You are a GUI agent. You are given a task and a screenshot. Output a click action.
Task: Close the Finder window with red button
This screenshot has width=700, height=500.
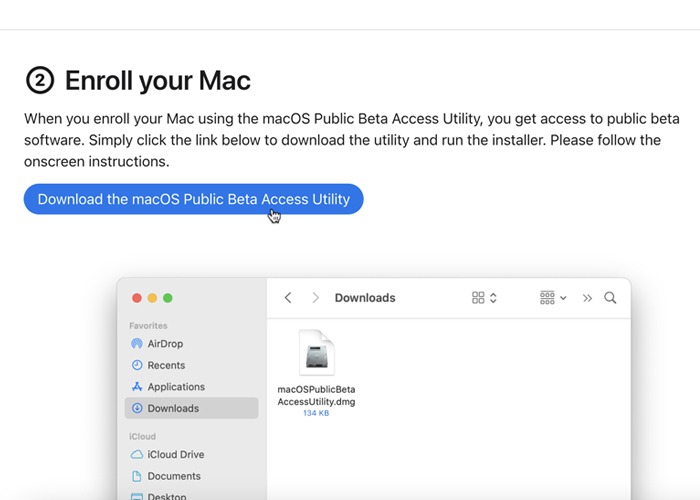pos(137,298)
